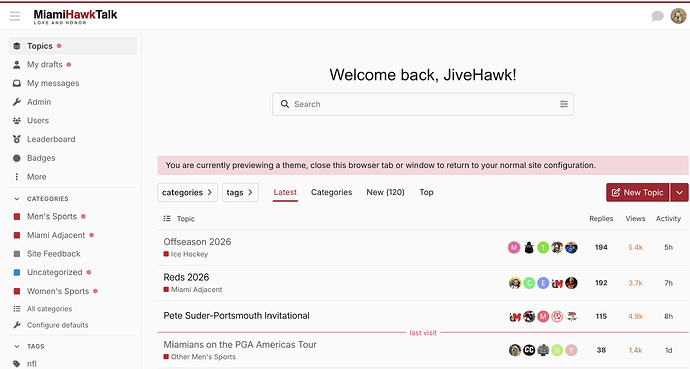
Task: Click CC avatar on PGA Americas Tour row
Action: point(529,351)
